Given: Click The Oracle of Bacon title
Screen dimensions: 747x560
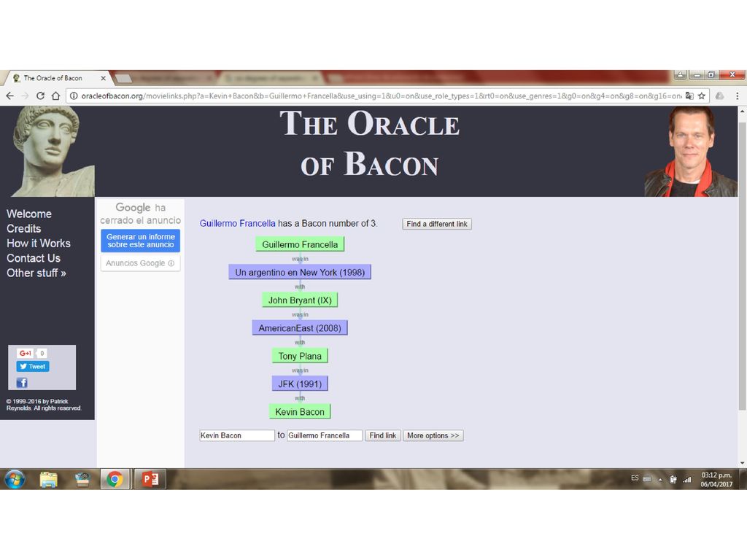Looking at the screenshot, I should coord(369,143).
